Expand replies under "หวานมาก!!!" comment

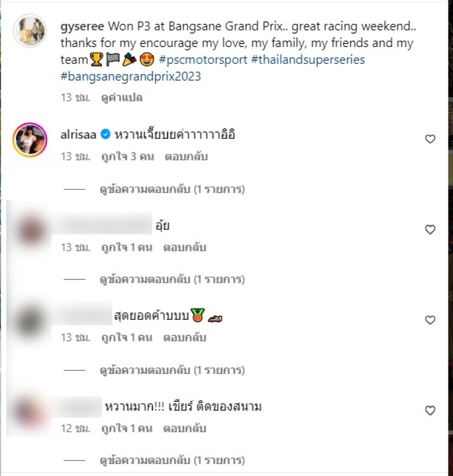click(x=172, y=460)
